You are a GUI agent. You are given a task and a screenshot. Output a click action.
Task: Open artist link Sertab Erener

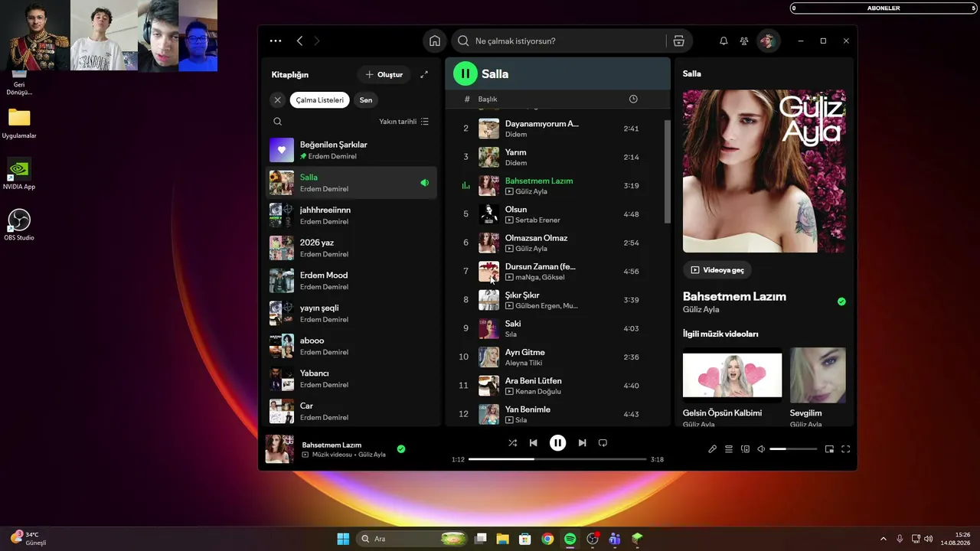(537, 220)
